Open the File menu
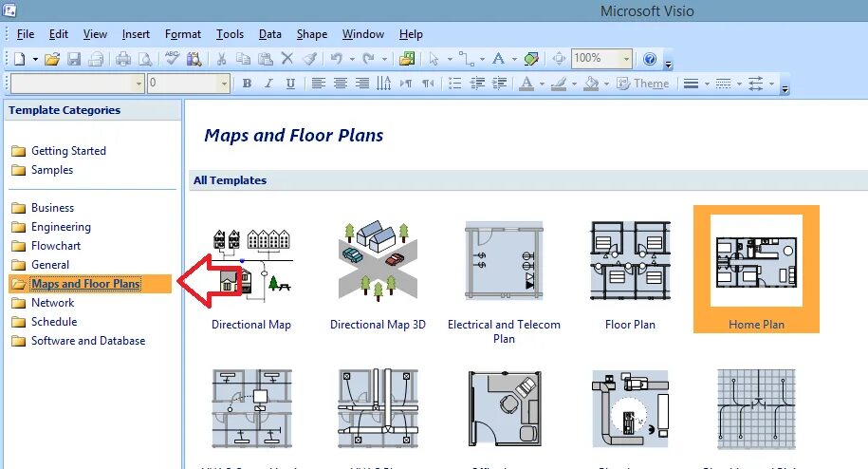868x469 pixels. pos(26,34)
